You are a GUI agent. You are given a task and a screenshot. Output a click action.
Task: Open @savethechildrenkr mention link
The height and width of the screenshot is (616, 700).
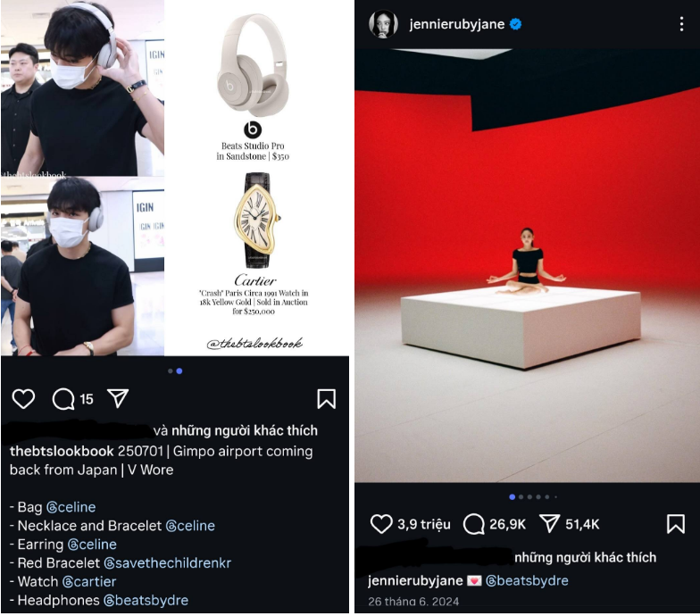(x=168, y=562)
